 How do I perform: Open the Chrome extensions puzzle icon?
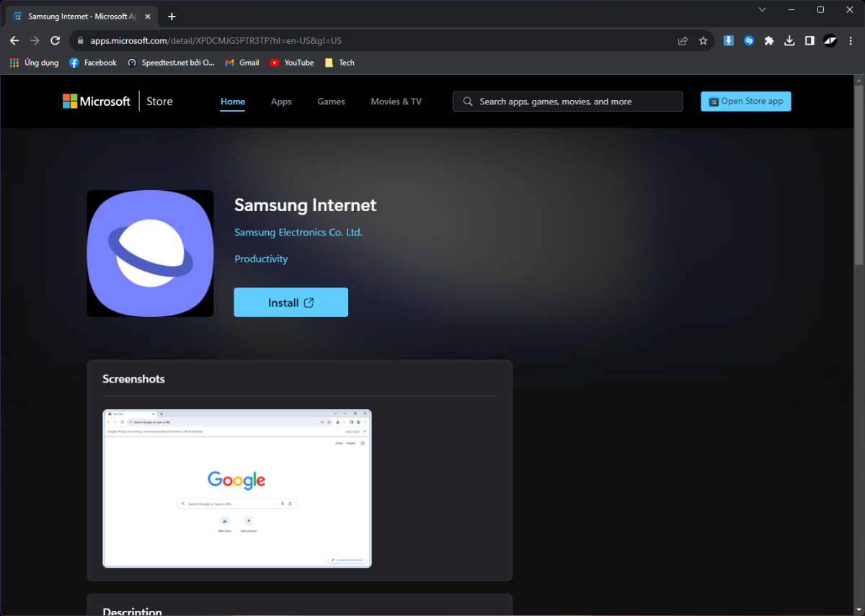(769, 41)
